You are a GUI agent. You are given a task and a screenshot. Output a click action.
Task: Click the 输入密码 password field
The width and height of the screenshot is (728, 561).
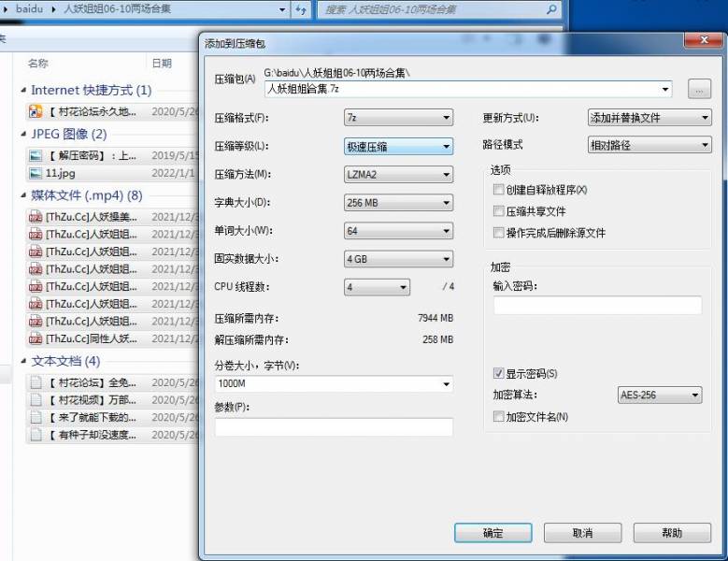click(597, 306)
